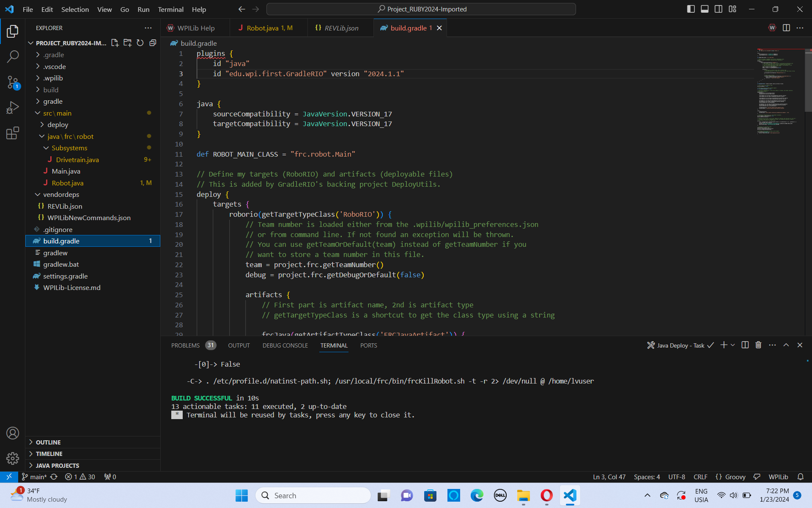
Task: Split the terminal pane
Action: 744,345
